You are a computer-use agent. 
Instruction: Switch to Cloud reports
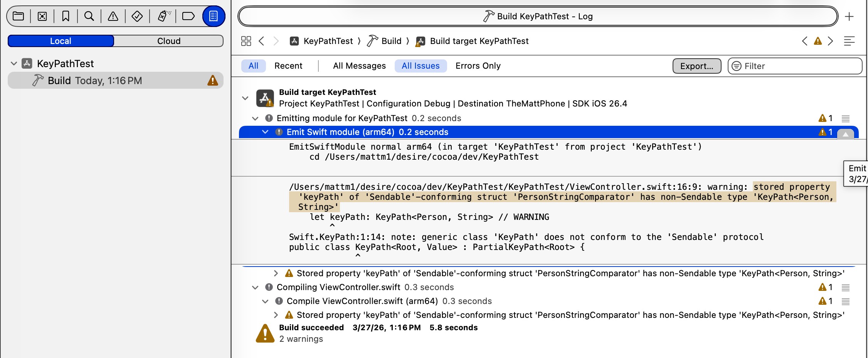pyautogui.click(x=169, y=41)
